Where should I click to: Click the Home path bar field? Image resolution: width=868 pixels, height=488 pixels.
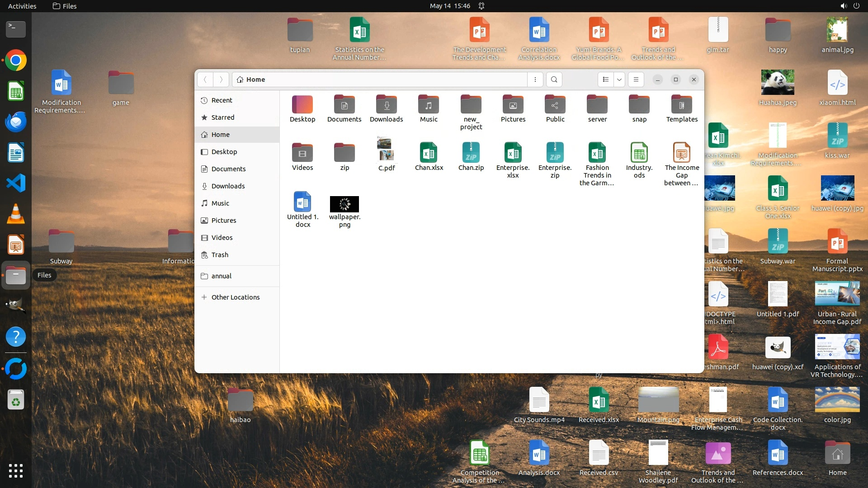[x=380, y=80]
